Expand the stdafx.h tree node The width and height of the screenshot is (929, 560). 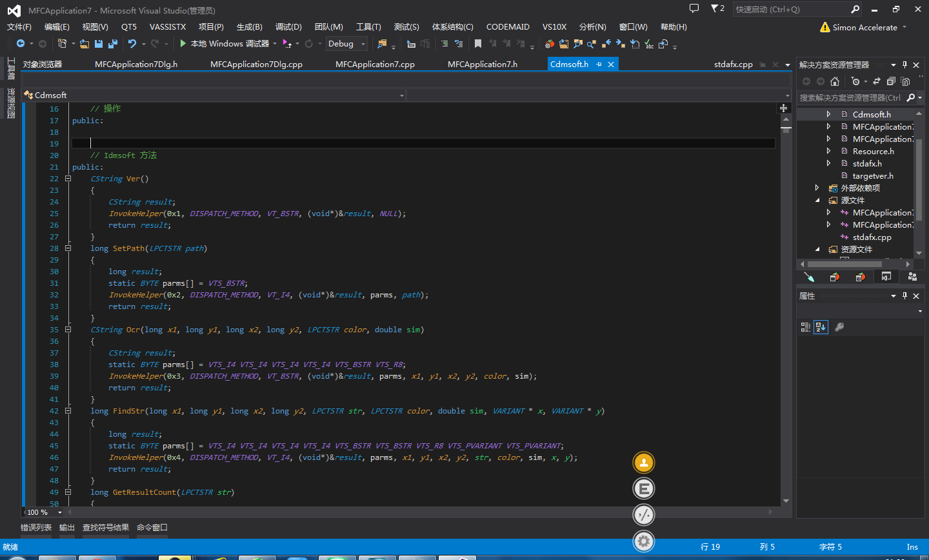point(829,163)
